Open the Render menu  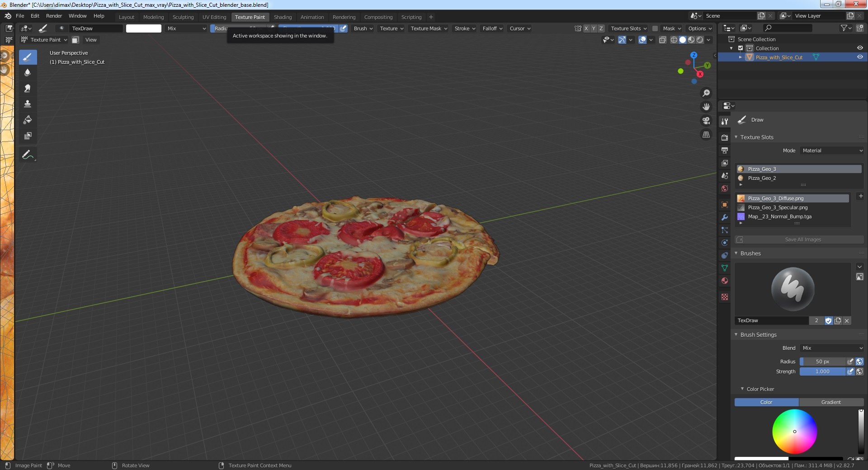pyautogui.click(x=54, y=16)
